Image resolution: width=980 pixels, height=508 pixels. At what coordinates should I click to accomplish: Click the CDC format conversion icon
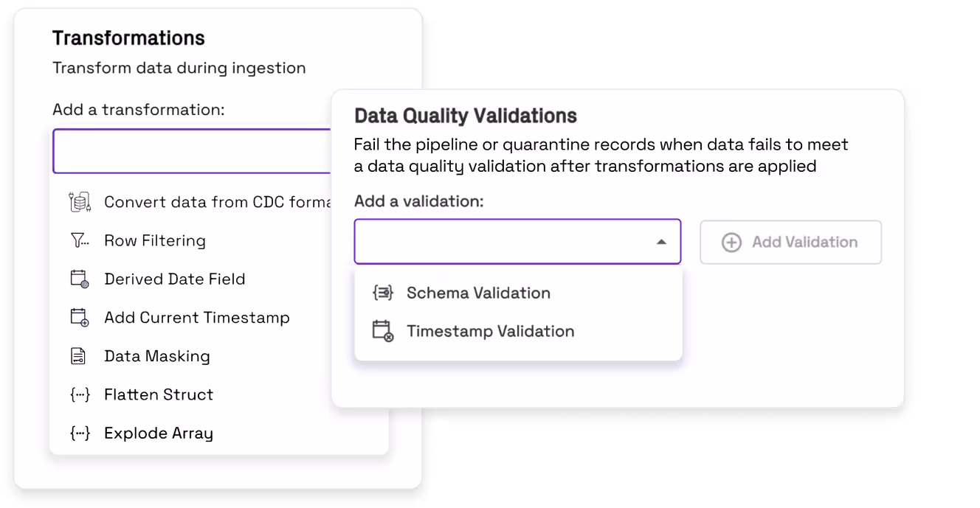[80, 202]
